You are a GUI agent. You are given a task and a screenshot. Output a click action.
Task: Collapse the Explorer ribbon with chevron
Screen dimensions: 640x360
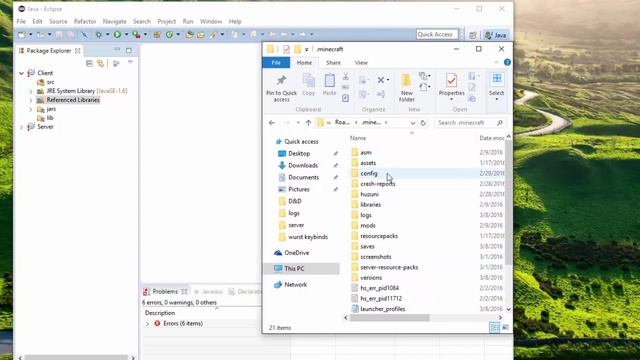point(496,62)
